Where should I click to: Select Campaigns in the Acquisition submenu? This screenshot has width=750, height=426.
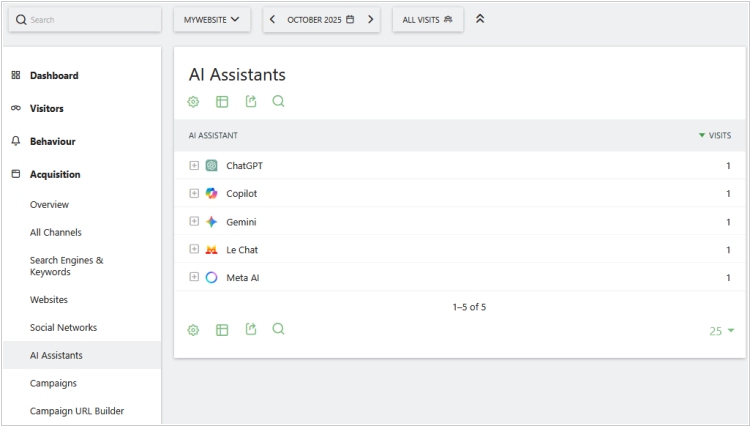[x=53, y=383]
